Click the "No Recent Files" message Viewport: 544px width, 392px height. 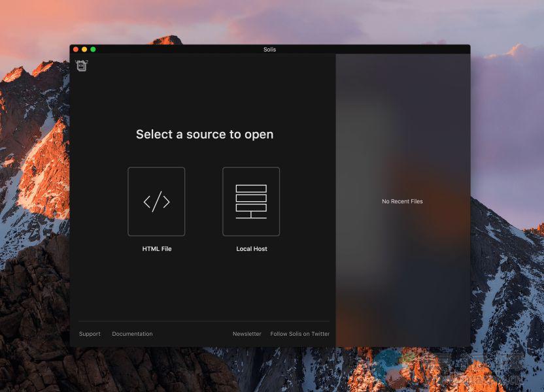[402, 201]
